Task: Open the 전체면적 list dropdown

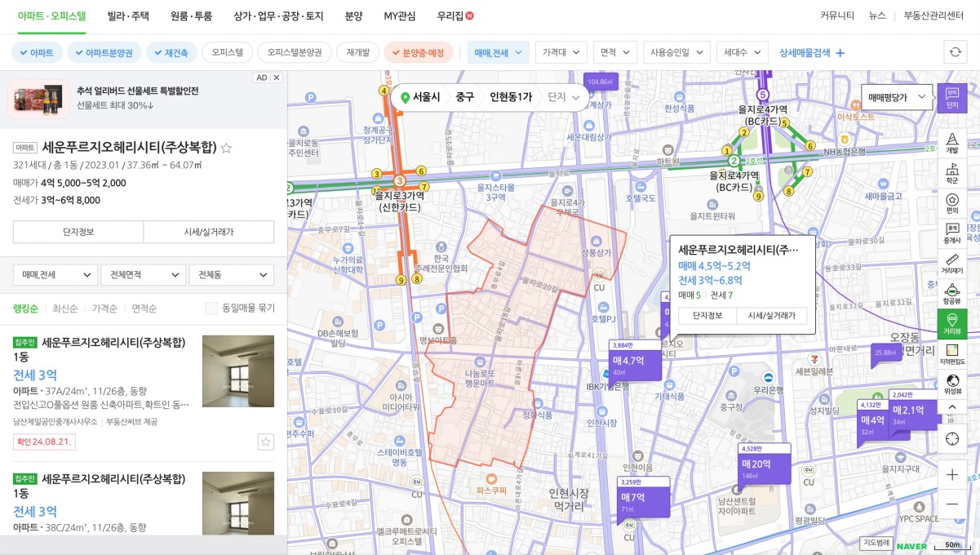Action: pos(143,275)
